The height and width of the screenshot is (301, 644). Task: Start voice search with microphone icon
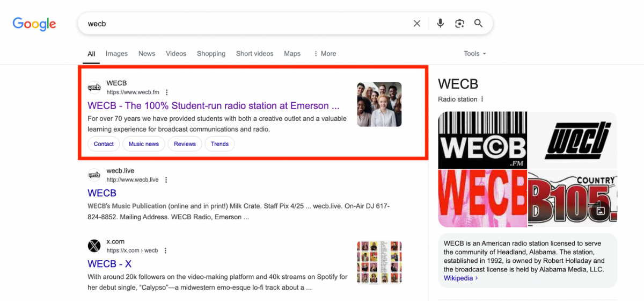click(441, 24)
